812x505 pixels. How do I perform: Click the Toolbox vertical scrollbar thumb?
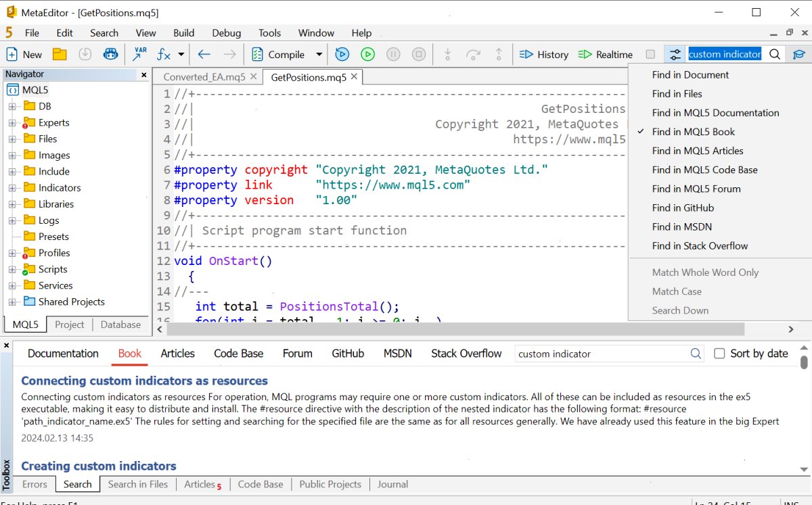pos(804,362)
